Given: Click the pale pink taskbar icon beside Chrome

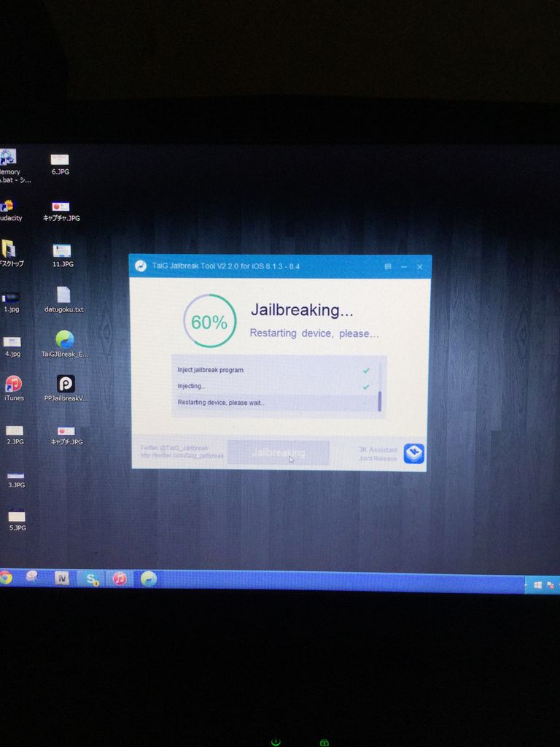Looking at the screenshot, I should (x=32, y=578).
